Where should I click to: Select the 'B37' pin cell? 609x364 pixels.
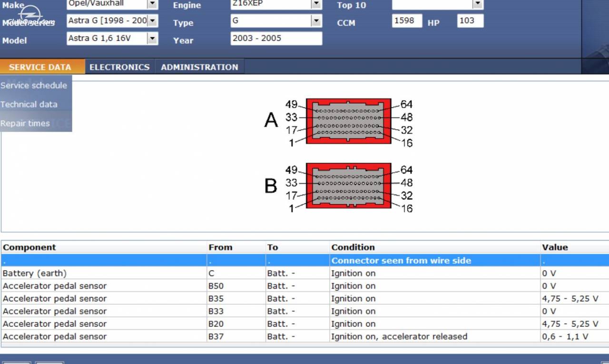click(216, 336)
